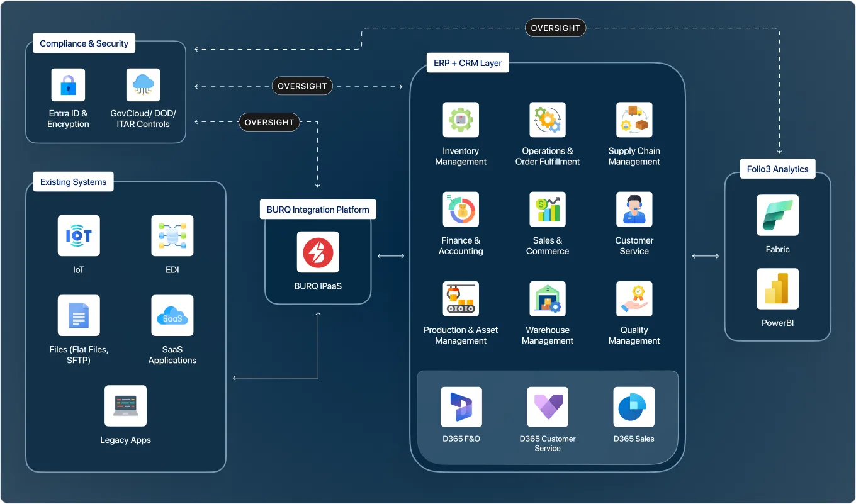Click the ERP + CRM Layer header label
The width and height of the screenshot is (856, 504).
468,63
